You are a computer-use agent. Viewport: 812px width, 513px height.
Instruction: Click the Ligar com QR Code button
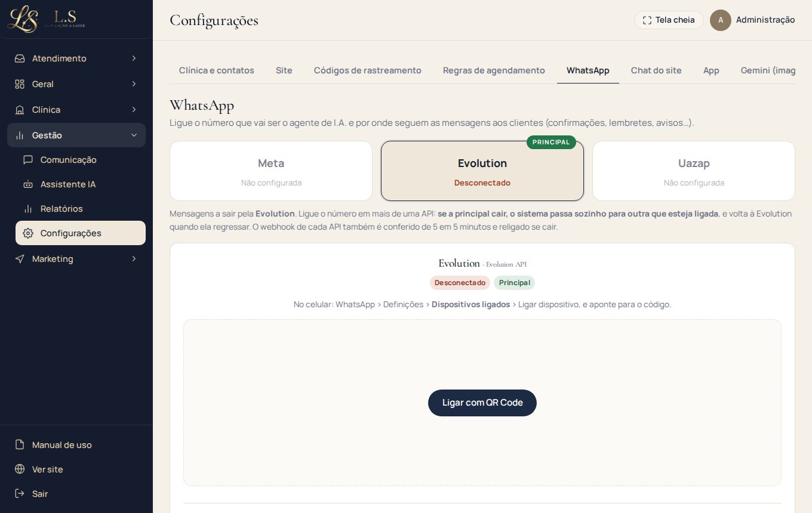tap(482, 403)
